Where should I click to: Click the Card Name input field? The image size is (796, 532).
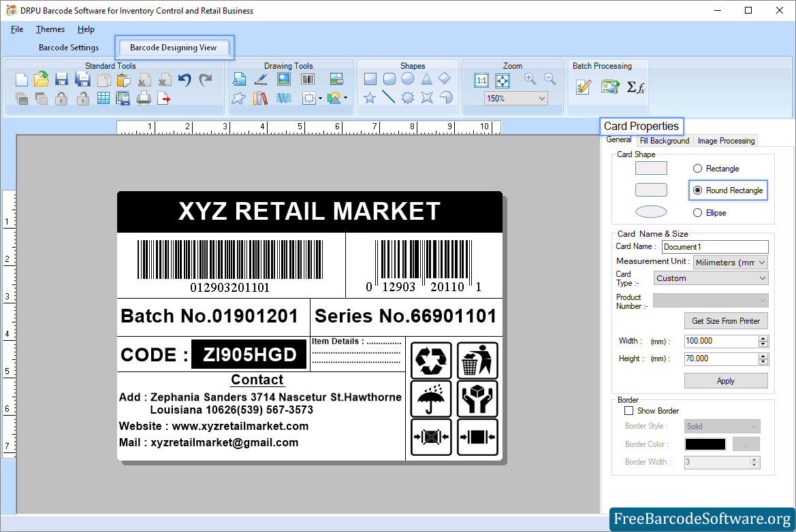pyautogui.click(x=715, y=247)
